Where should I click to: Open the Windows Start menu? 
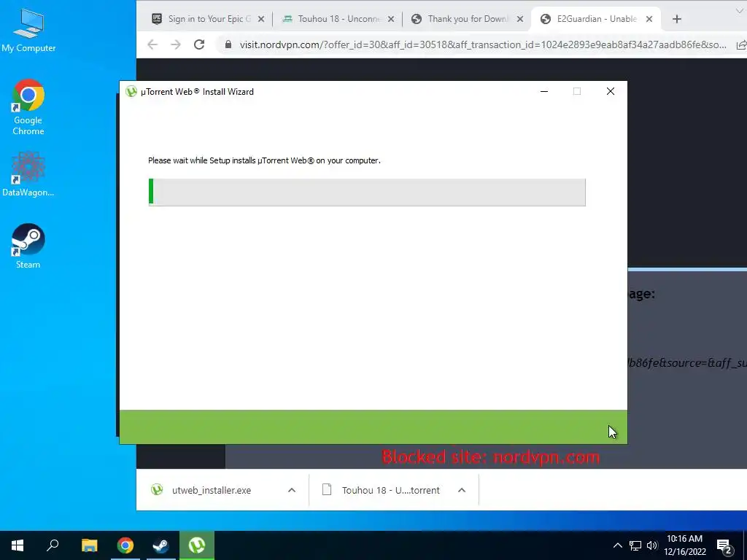pyautogui.click(x=18, y=545)
